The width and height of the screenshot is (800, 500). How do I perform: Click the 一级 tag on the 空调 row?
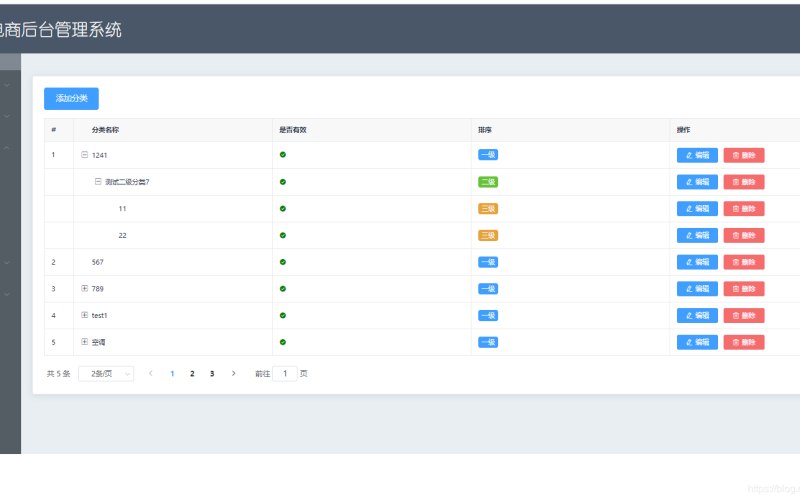point(488,342)
